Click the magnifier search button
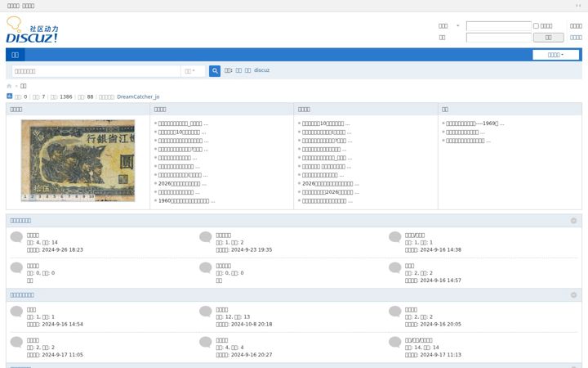Image resolution: width=588 pixels, height=368 pixels. [215, 70]
